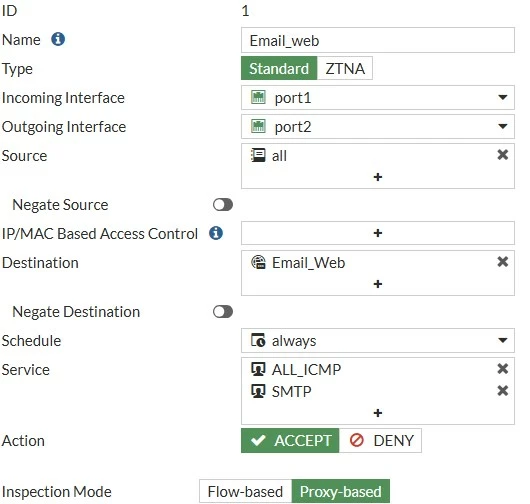The height and width of the screenshot is (504, 530).
Task: Click the schedule clock icon beside 'always'
Action: point(258,340)
